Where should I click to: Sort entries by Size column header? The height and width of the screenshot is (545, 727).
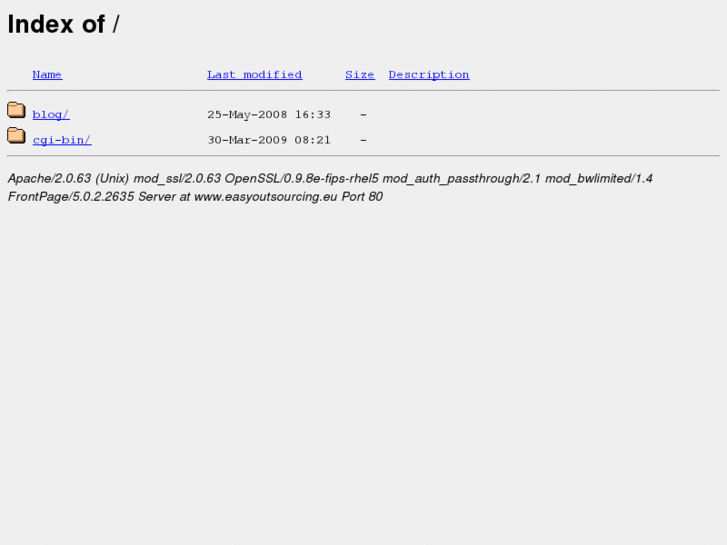[360, 75]
